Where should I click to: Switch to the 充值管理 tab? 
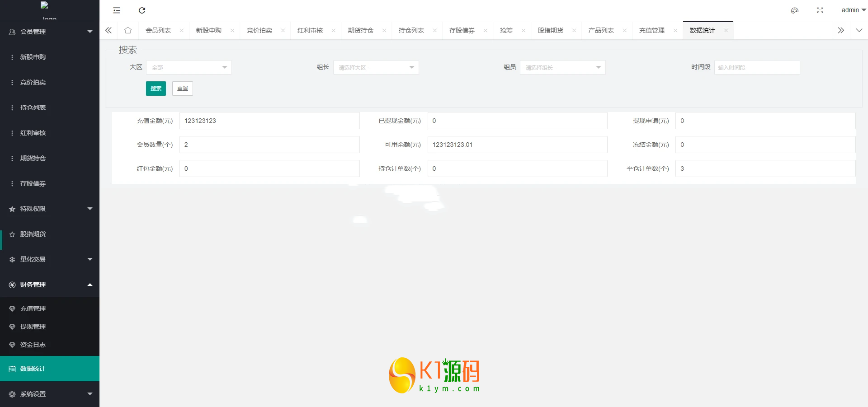652,30
